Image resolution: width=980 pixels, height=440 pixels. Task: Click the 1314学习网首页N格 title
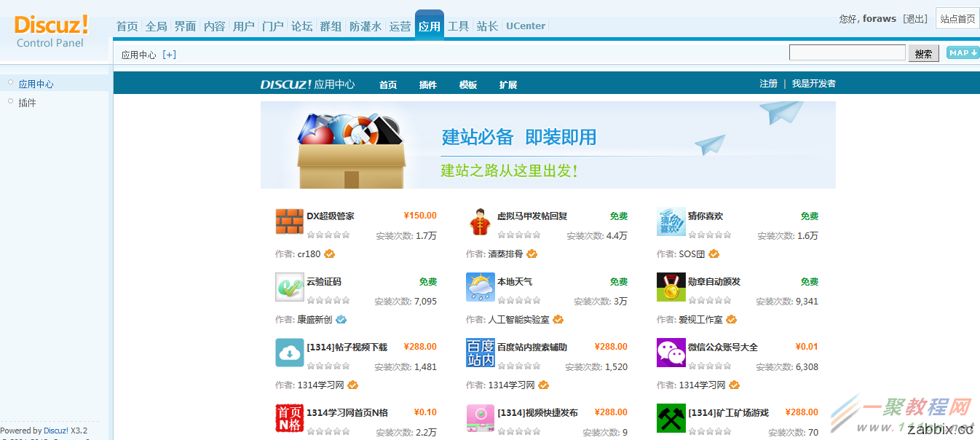(347, 413)
